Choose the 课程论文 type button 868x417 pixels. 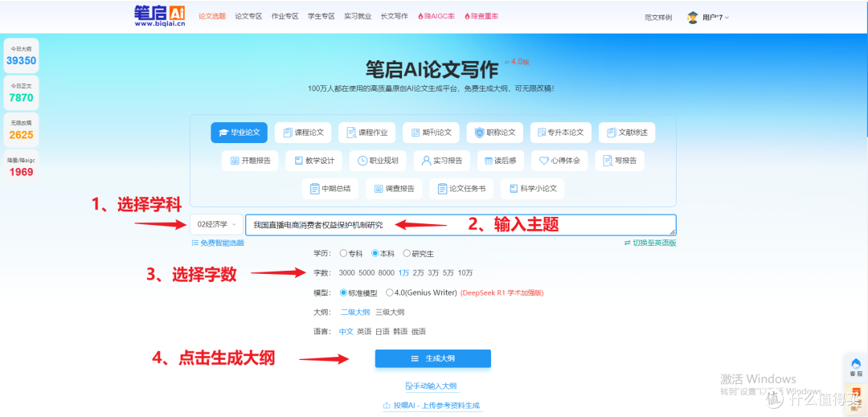click(303, 133)
